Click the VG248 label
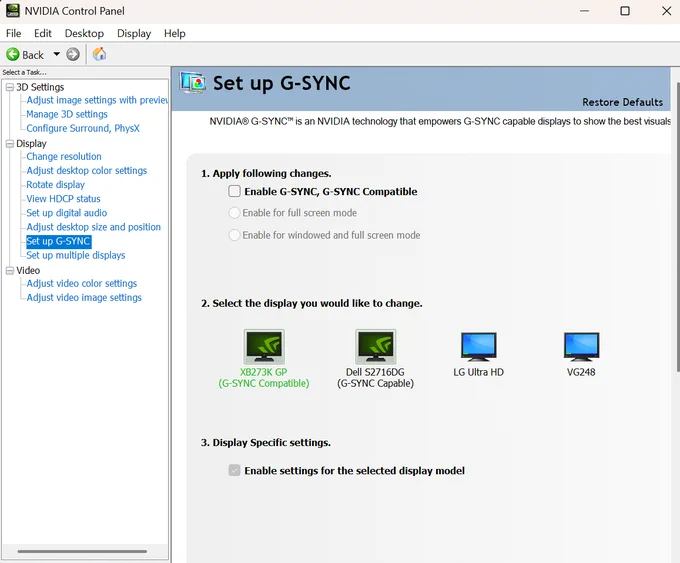This screenshot has width=680, height=563. click(581, 372)
